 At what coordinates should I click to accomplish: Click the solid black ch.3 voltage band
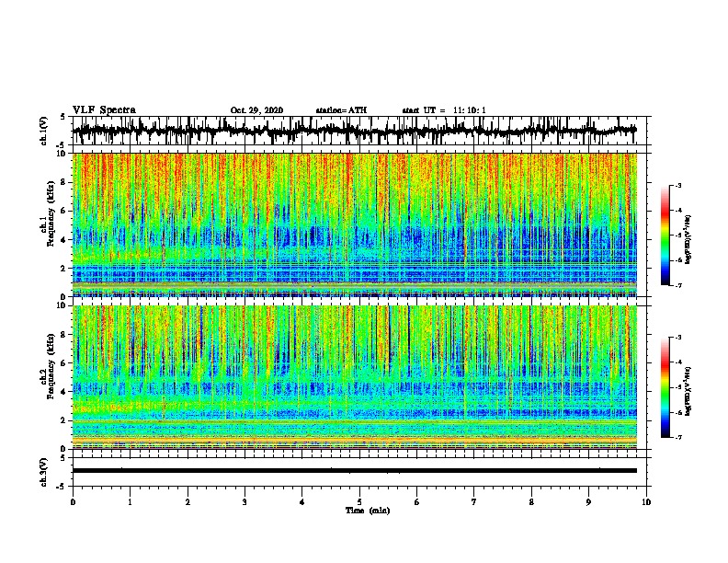point(355,471)
